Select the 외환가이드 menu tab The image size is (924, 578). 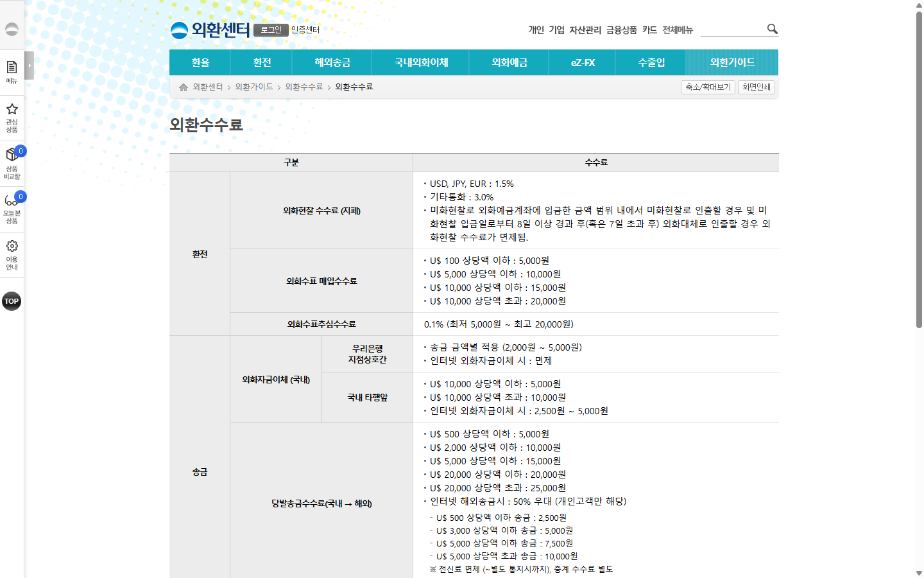(x=732, y=62)
